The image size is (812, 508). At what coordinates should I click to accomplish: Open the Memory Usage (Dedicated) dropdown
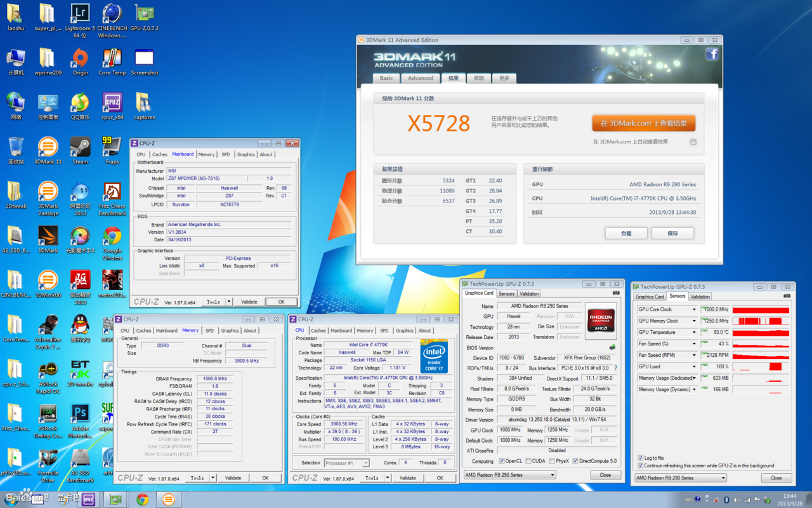click(693, 378)
